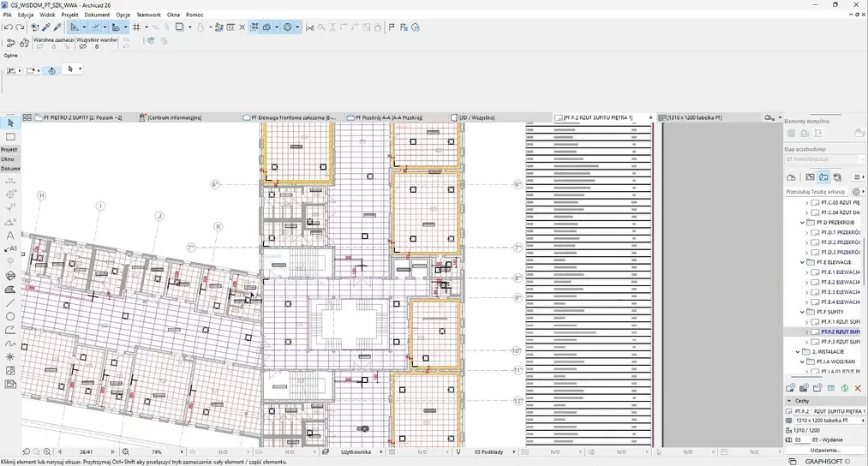
Task: Select the Marquee tool in toolbox
Action: 10,137
